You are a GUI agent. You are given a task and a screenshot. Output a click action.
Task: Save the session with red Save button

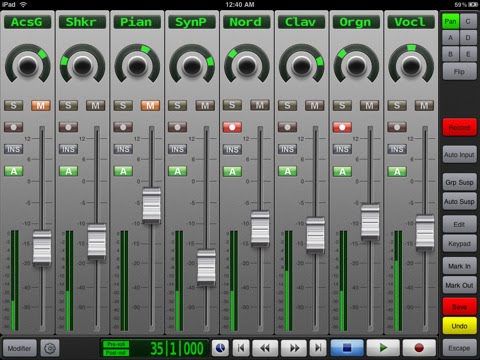(x=459, y=307)
